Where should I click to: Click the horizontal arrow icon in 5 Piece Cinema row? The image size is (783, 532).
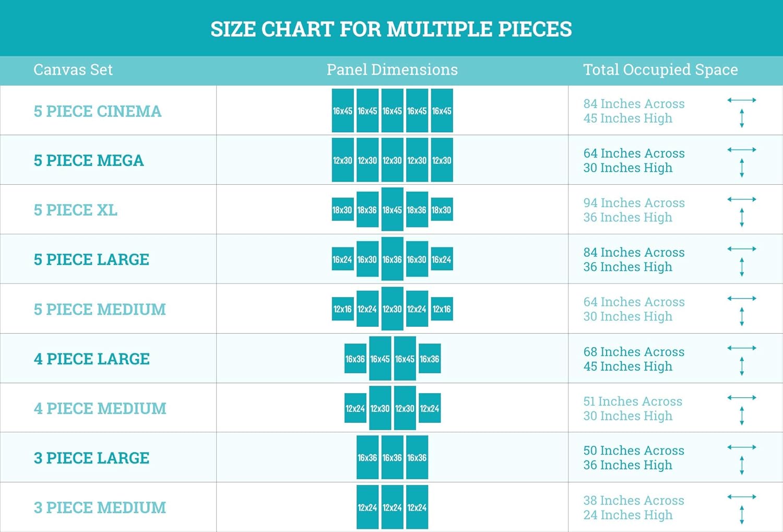(x=742, y=100)
